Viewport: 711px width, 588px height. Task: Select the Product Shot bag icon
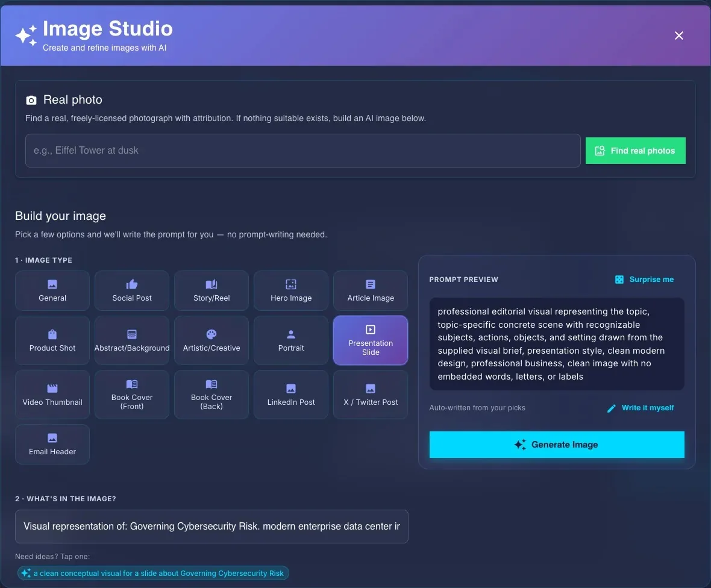(52, 334)
